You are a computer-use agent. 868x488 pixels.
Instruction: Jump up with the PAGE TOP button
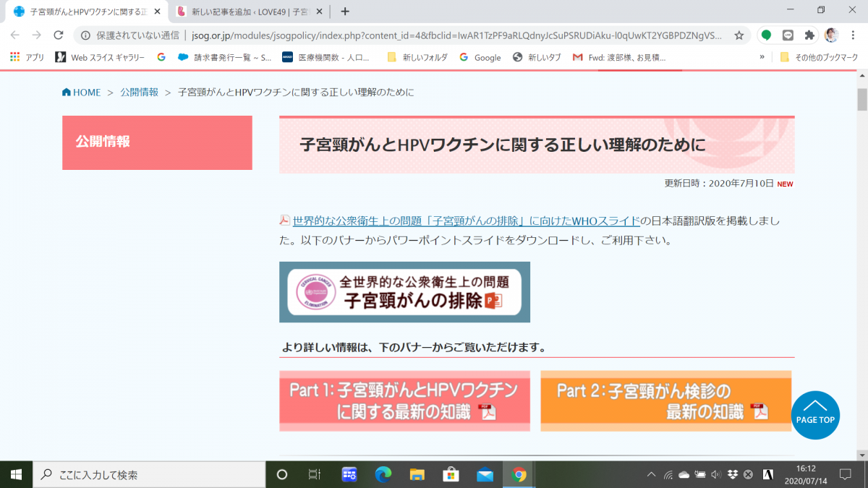point(815,415)
